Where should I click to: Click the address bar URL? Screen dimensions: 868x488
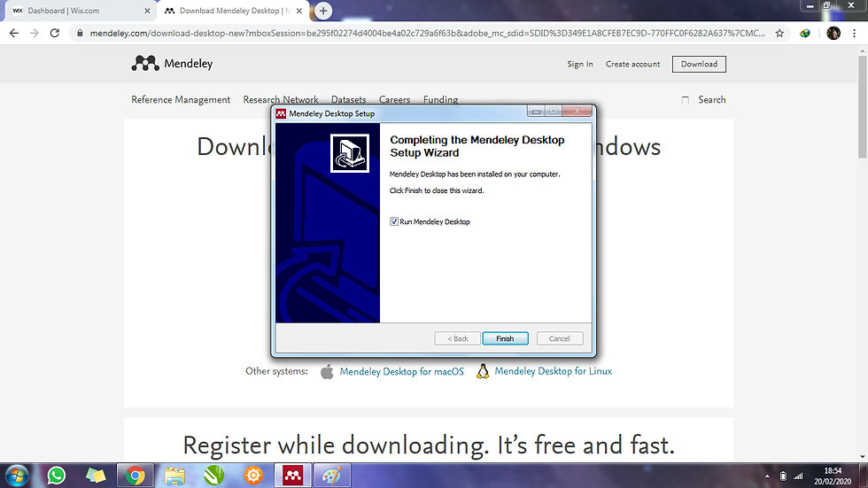(427, 33)
